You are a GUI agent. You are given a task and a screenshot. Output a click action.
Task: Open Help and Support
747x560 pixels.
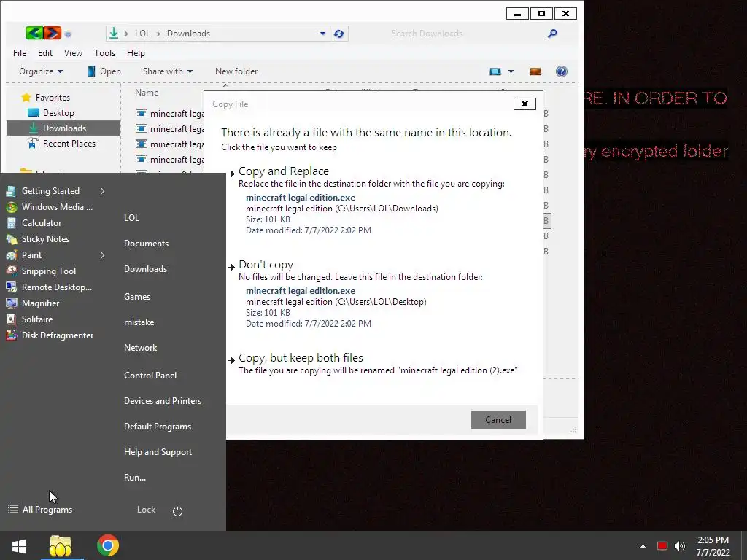(x=158, y=452)
